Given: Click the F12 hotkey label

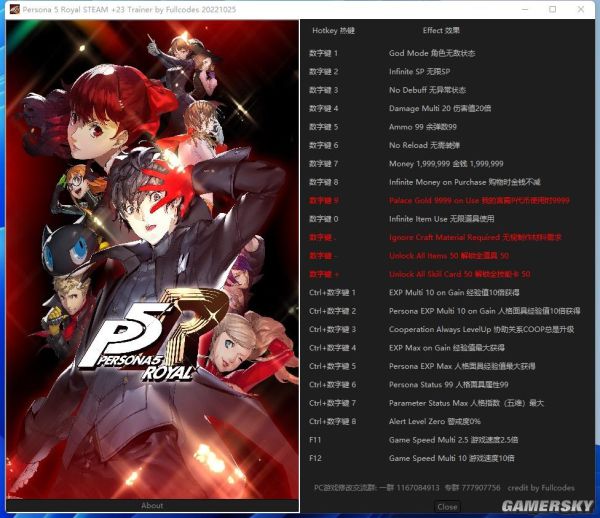Looking at the screenshot, I should [315, 458].
